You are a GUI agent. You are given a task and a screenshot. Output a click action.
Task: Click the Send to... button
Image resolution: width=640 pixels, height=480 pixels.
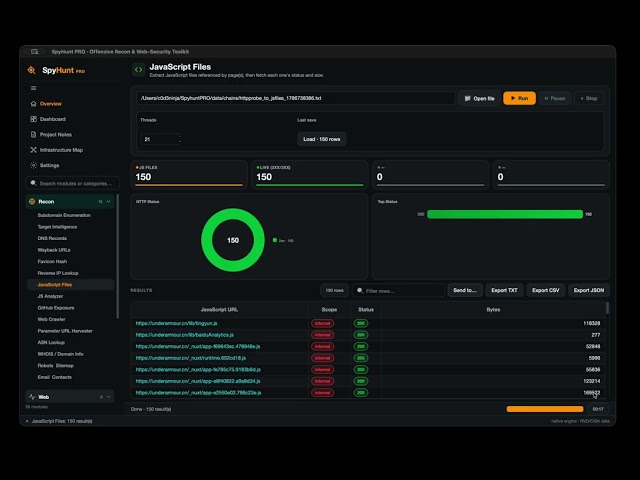point(465,291)
